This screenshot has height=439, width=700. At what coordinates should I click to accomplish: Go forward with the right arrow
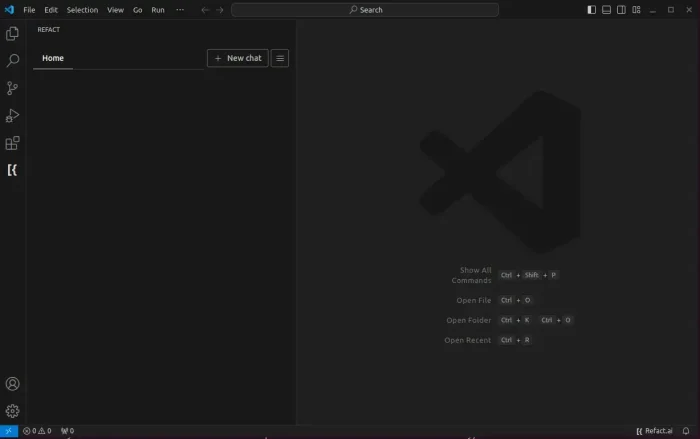click(x=220, y=10)
